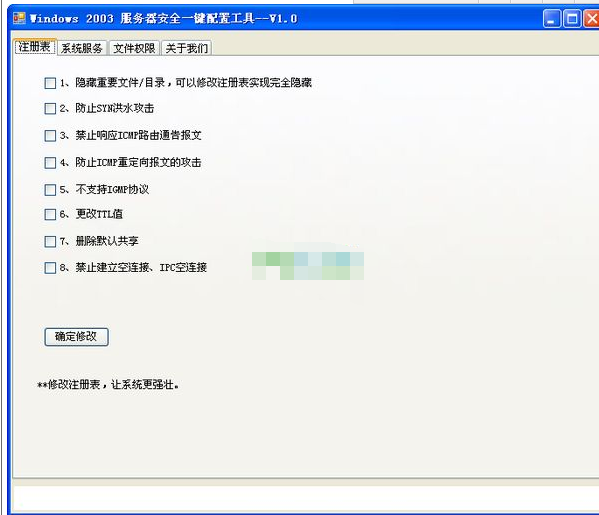This screenshot has height=515, width=599.
Task: Check option 5 不支持IGMP协议
Action: coord(50,189)
